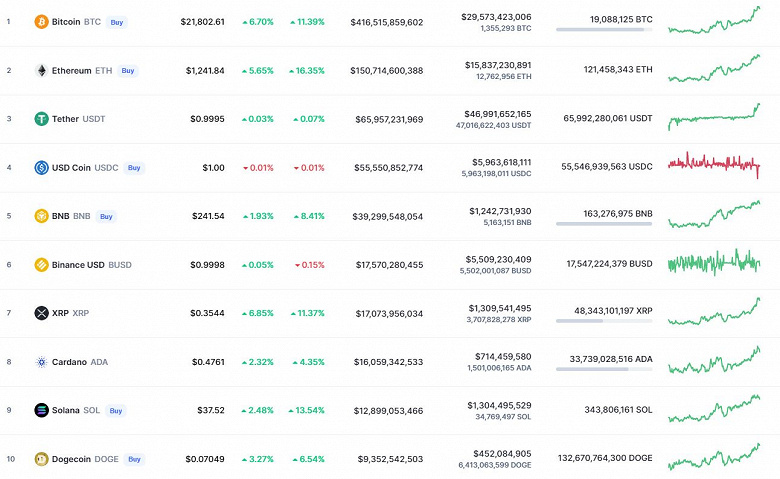Open the Bitcoin 7-day price chart thumbnail
This screenshot has height=479, width=780.
[x=714, y=21]
